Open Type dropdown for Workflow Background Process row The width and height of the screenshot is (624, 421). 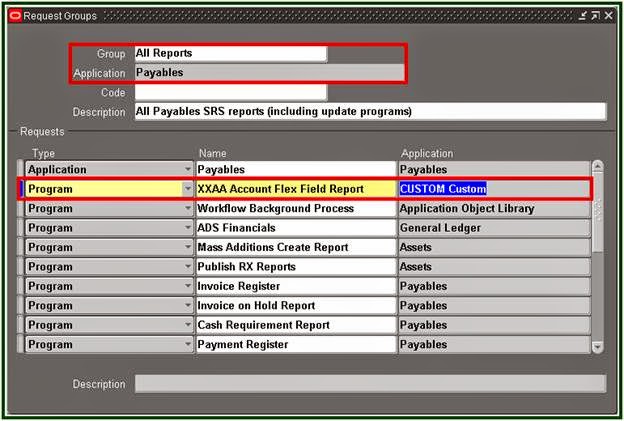click(x=188, y=209)
